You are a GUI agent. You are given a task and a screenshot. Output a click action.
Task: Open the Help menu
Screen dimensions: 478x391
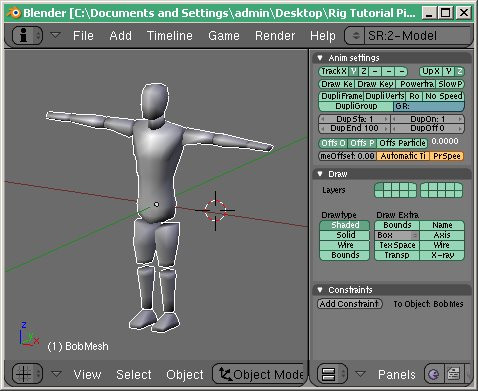tap(323, 36)
